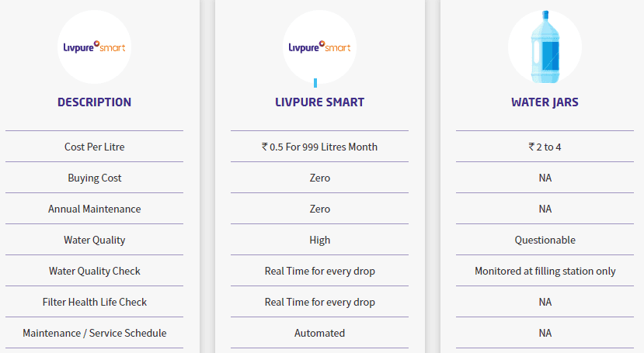Click the ₹2 to 4 price text

click(545, 147)
